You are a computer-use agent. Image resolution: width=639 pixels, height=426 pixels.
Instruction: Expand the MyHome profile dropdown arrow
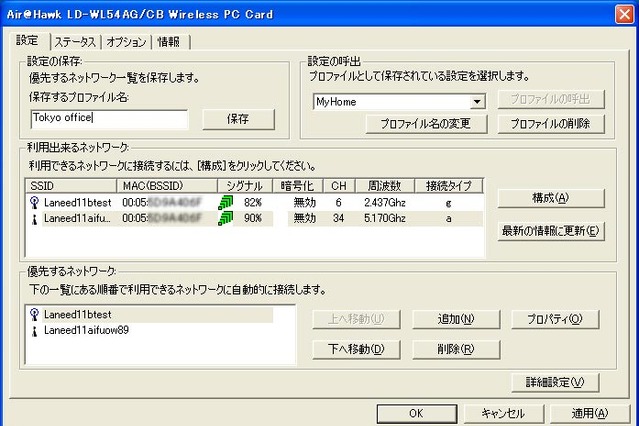(477, 102)
